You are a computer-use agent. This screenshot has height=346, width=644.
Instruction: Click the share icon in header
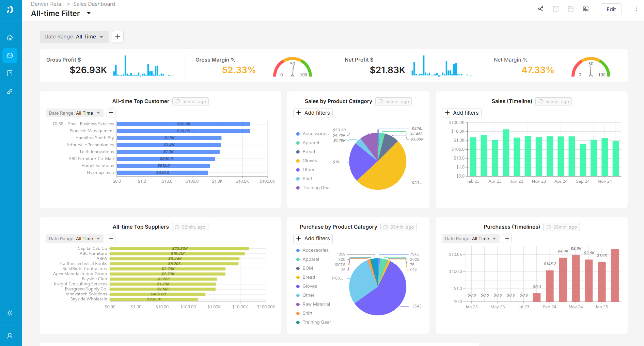click(540, 9)
